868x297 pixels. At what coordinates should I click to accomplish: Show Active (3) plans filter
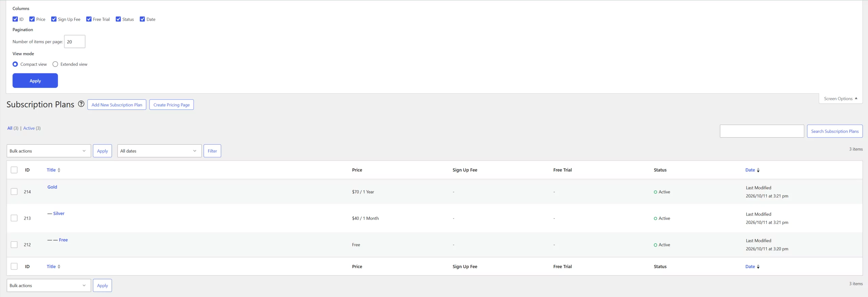pyautogui.click(x=32, y=128)
